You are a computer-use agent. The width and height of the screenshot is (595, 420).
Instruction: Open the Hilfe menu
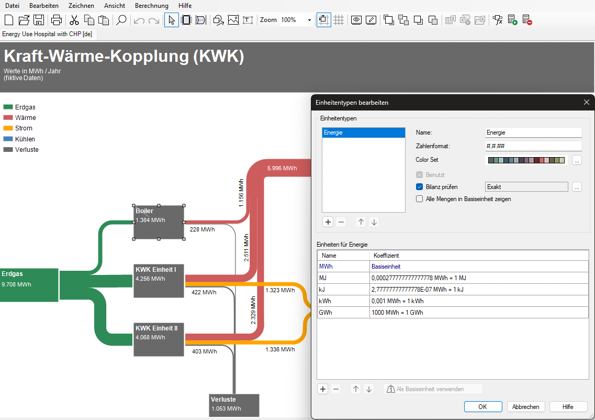pos(185,6)
